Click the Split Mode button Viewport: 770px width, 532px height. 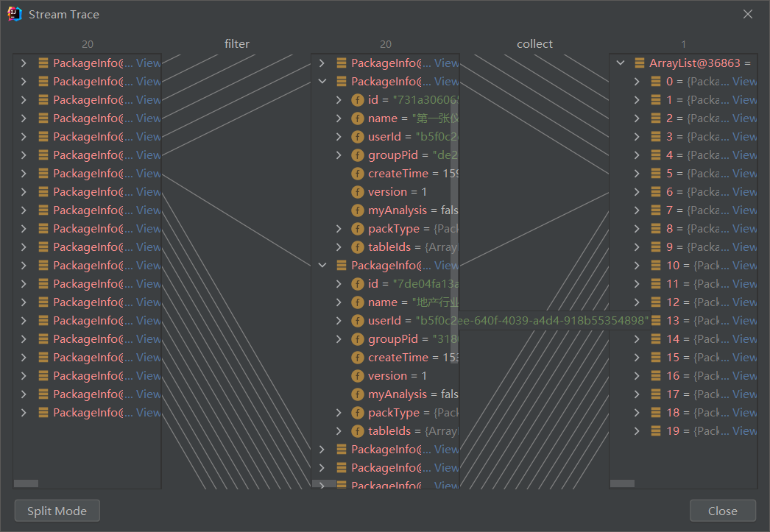pyautogui.click(x=57, y=511)
